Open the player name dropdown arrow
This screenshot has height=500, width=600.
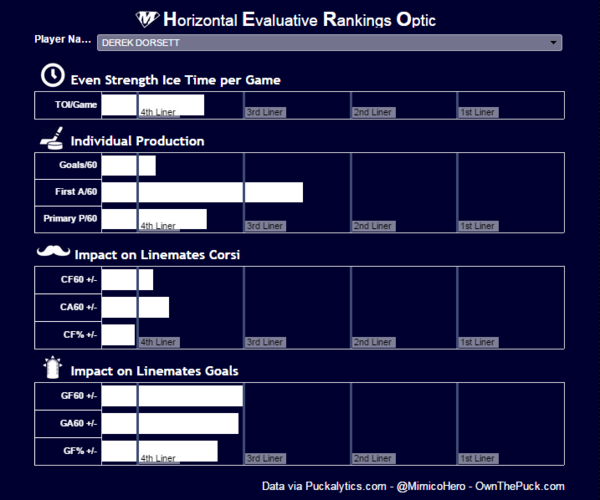(x=554, y=43)
